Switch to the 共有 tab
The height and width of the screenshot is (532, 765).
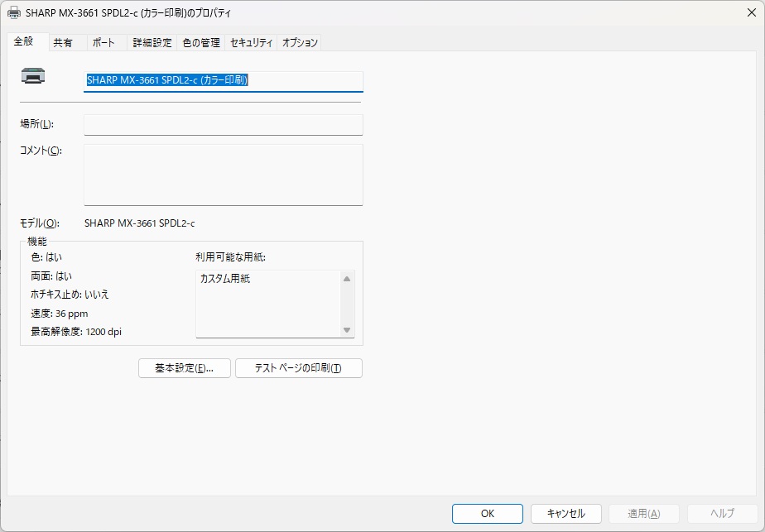tap(63, 43)
